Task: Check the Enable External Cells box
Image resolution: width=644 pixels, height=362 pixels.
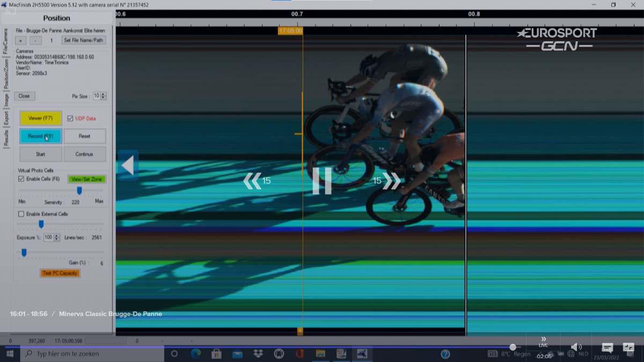Action: pyautogui.click(x=21, y=214)
